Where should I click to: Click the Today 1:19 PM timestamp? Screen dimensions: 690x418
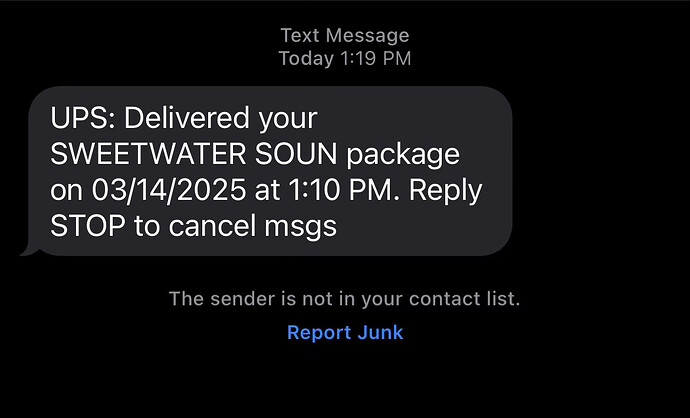click(x=345, y=58)
